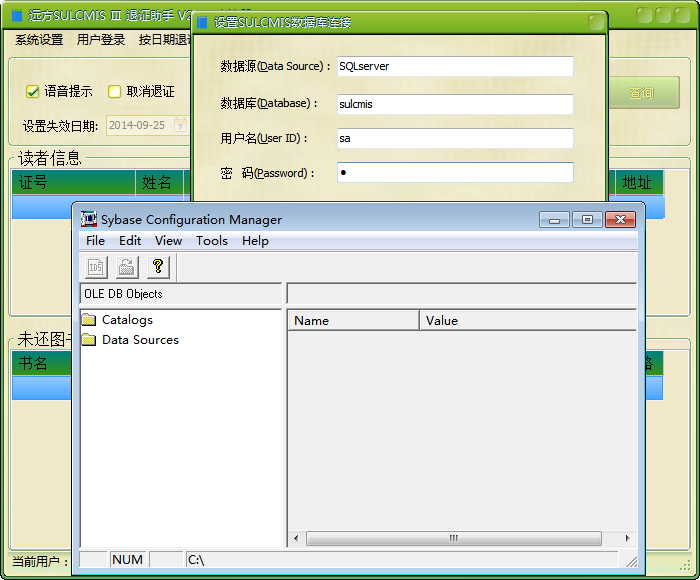Click the Data Source field containing SQLserver

[x=455, y=66]
